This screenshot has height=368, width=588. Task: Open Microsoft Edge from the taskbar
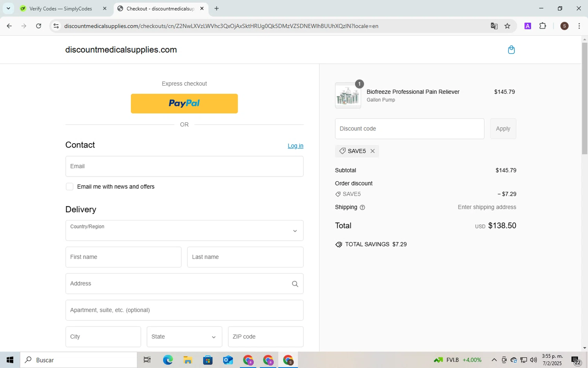168,360
